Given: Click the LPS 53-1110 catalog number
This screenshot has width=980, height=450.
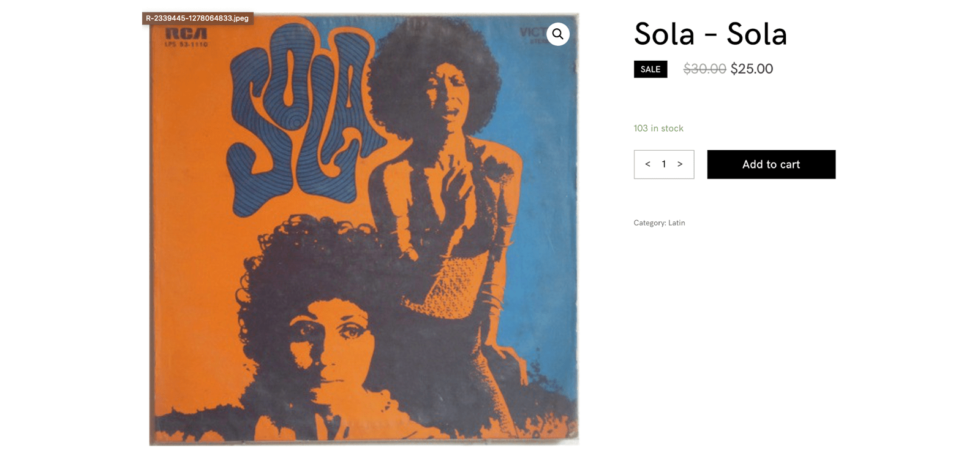Looking at the screenshot, I should [x=186, y=45].
